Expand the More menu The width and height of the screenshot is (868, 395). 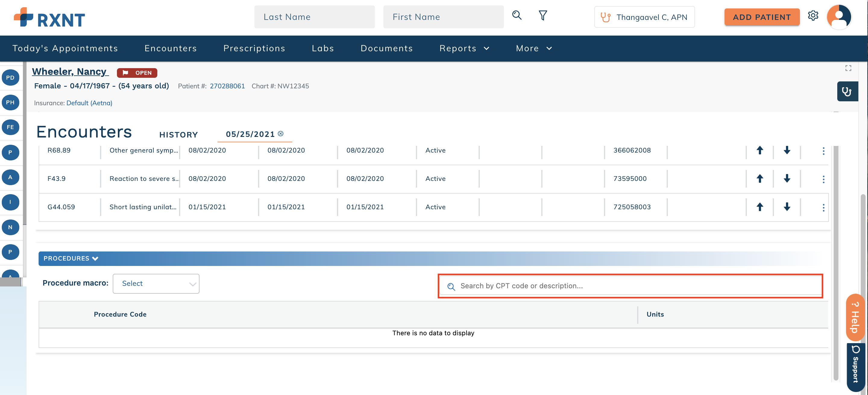click(534, 49)
